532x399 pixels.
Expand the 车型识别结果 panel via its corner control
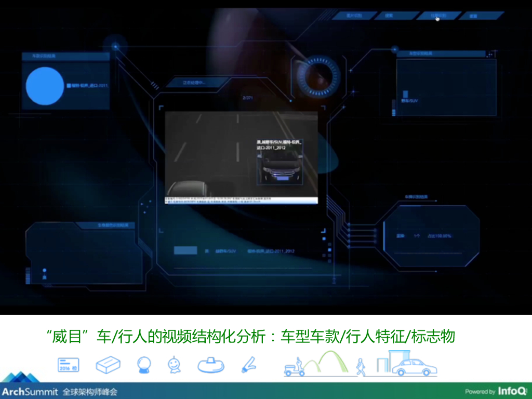click(491, 54)
